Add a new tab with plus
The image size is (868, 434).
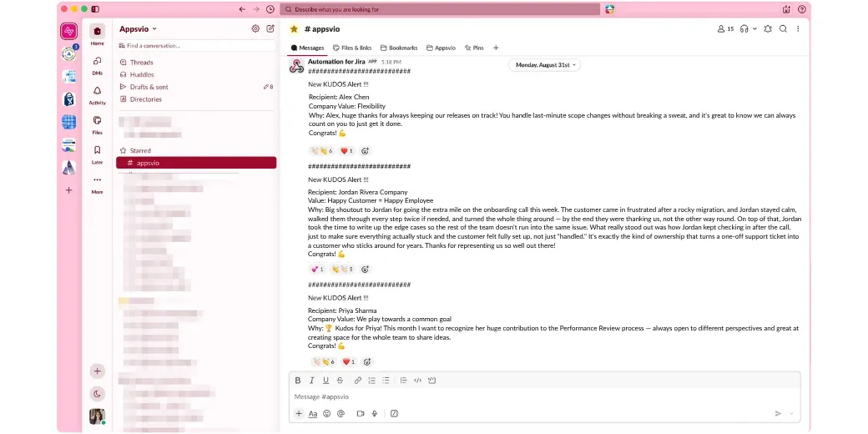click(496, 48)
